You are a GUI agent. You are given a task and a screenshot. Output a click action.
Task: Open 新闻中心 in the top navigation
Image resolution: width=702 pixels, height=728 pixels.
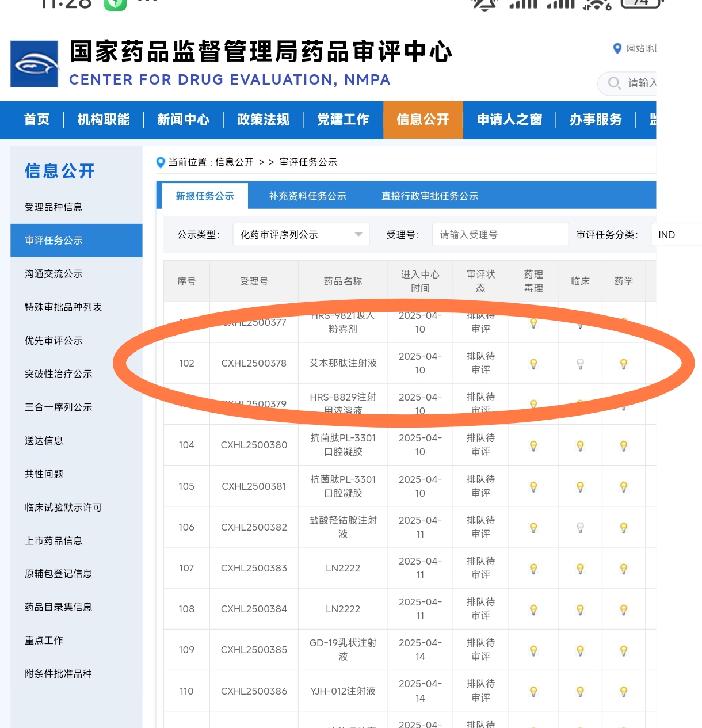click(184, 120)
